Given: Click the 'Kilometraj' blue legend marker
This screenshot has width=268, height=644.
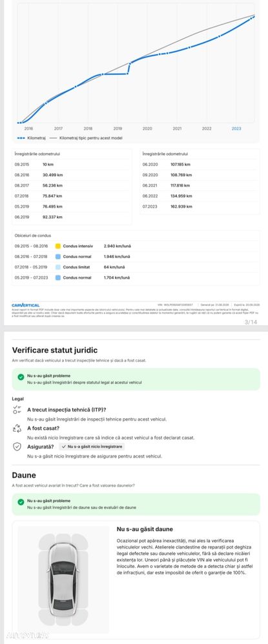Looking at the screenshot, I should [x=20, y=138].
